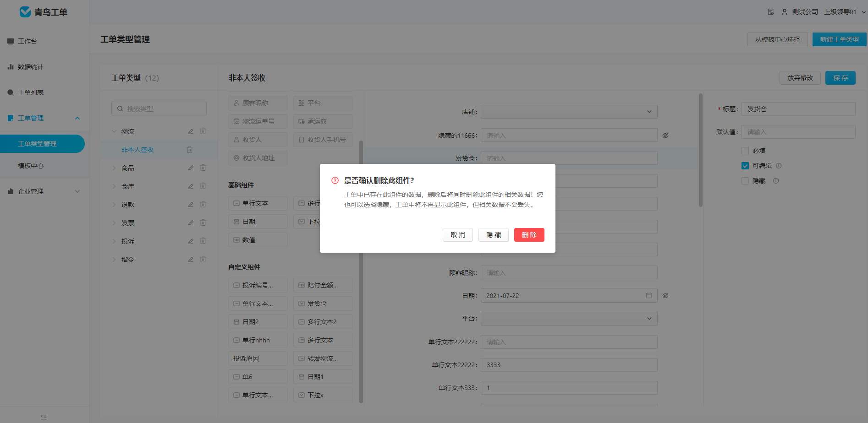Collapse the 工单管理 sidebar menu

pyautogui.click(x=44, y=118)
